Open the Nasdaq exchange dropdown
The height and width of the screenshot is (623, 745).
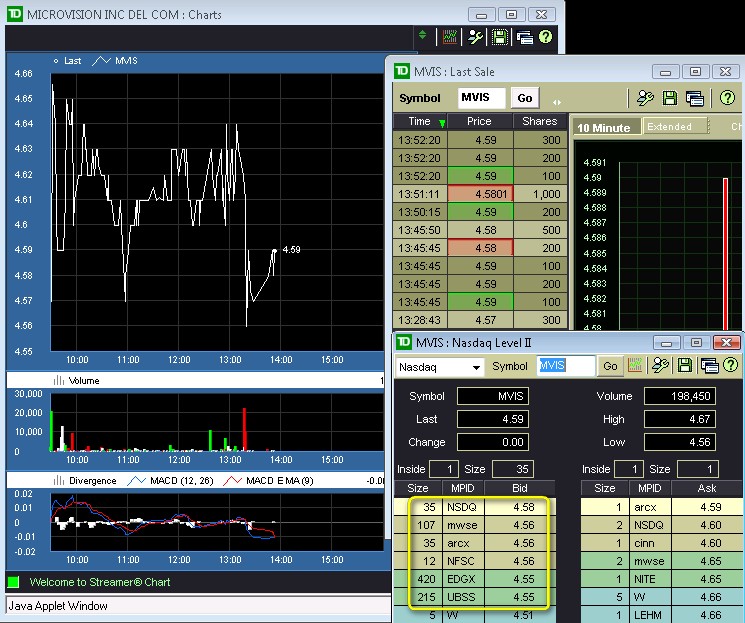pos(439,367)
